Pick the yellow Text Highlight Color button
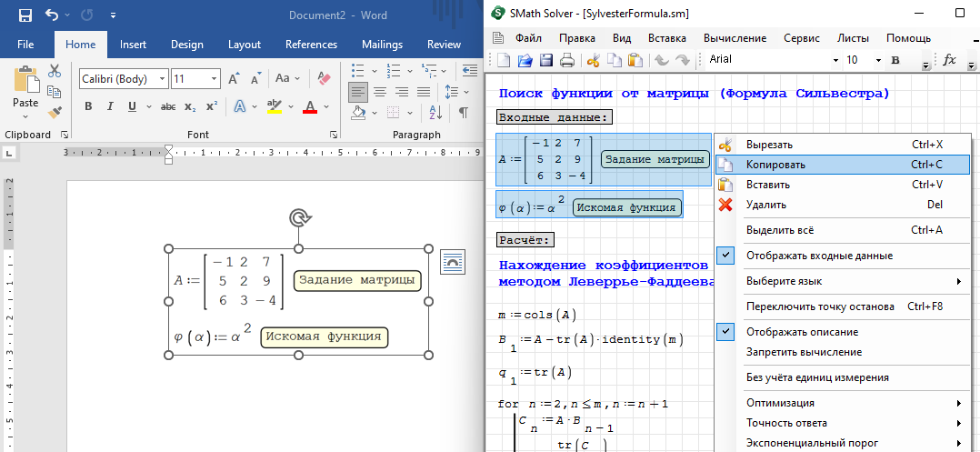Viewport: 980px width, 452px height. tap(275, 107)
